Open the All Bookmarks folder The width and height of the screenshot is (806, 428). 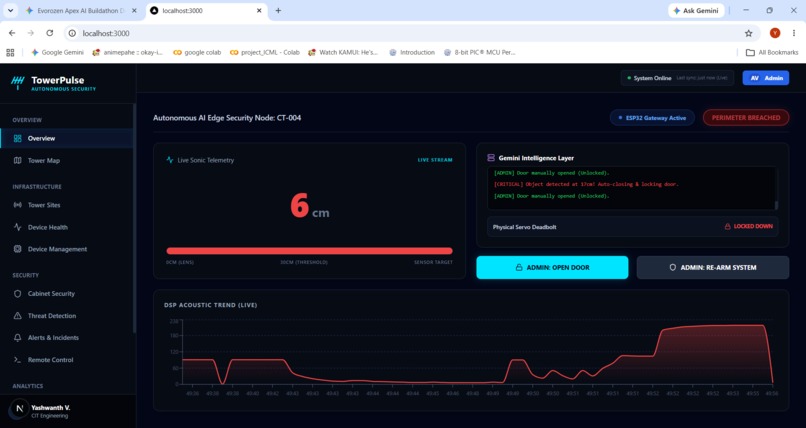pos(772,52)
